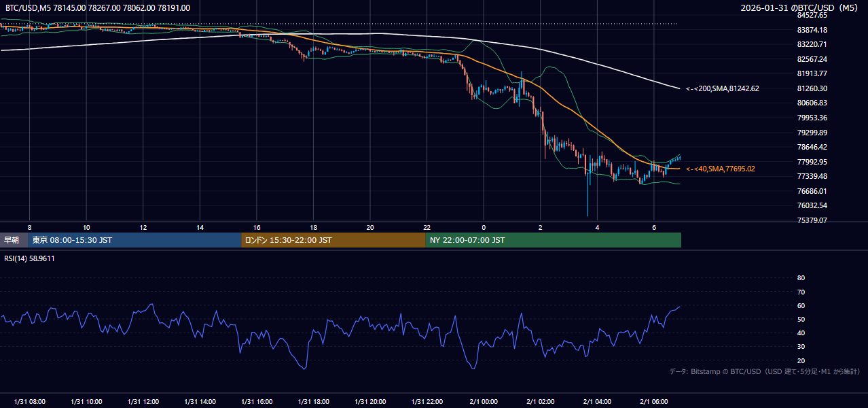The height and width of the screenshot is (408, 868).
Task: Click hour tick 10 under the price chart
Action: (x=86, y=227)
